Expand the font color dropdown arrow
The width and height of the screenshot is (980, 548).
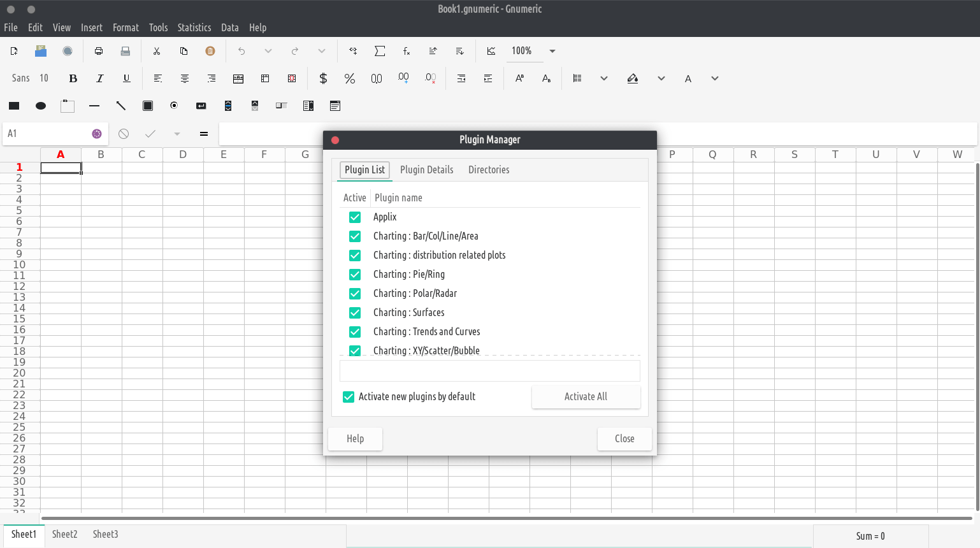pos(715,78)
